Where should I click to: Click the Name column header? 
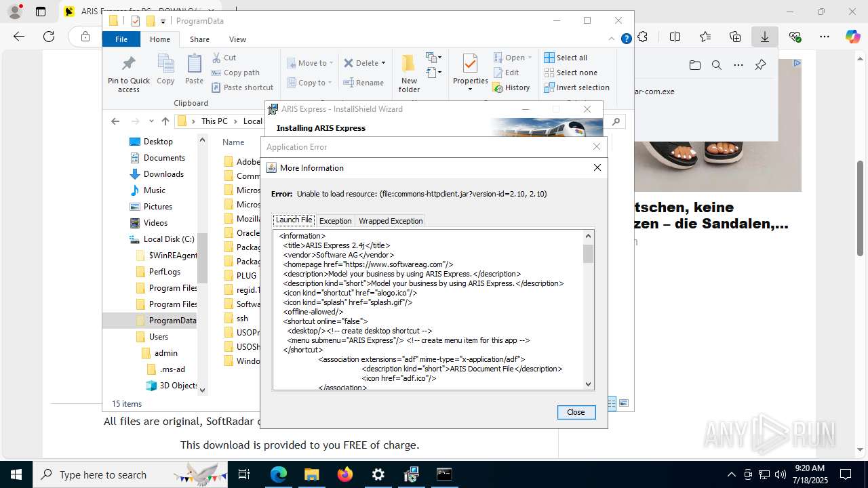pos(233,142)
